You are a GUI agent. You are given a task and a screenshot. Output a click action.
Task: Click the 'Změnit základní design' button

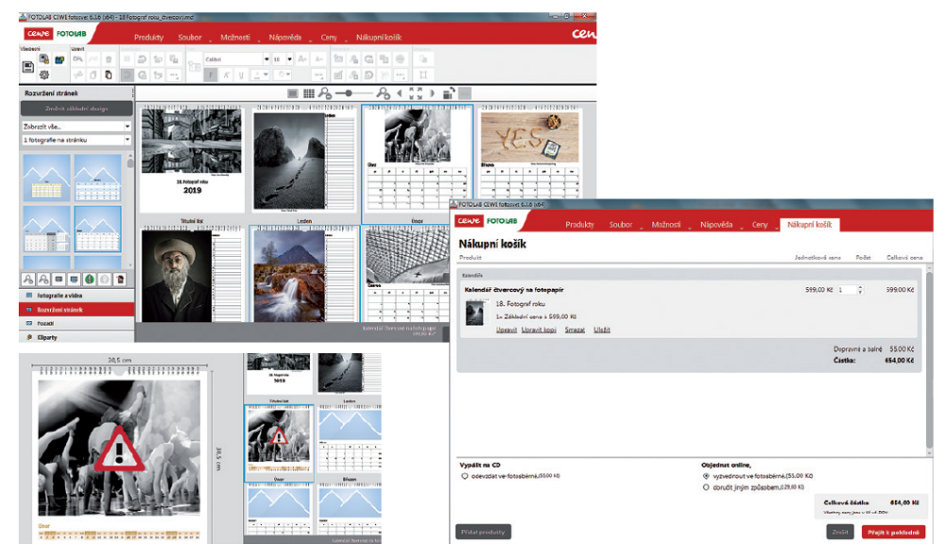[x=77, y=109]
